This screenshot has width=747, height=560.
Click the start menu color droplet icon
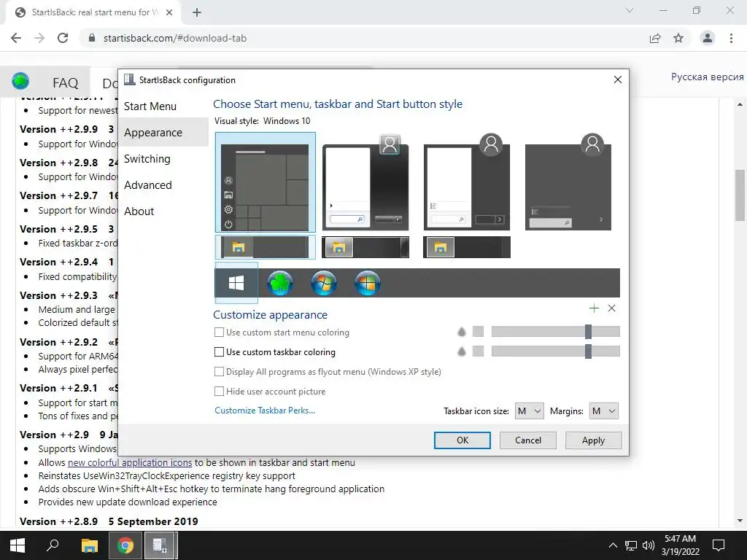click(x=461, y=332)
